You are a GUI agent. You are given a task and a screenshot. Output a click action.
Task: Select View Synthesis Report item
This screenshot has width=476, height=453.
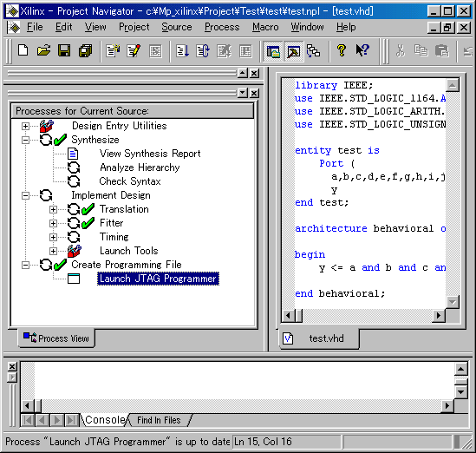[x=150, y=154]
